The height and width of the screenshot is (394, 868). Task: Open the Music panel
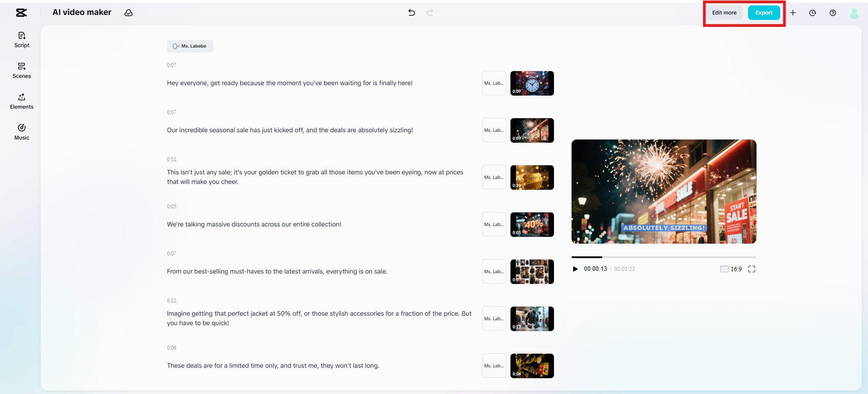tap(22, 132)
